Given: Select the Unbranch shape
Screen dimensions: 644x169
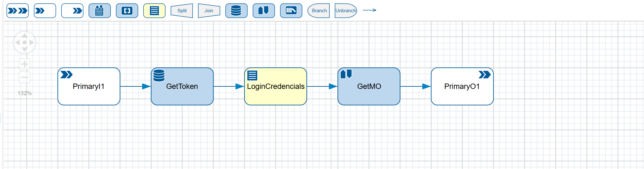Looking at the screenshot, I should pyautogui.click(x=346, y=11).
